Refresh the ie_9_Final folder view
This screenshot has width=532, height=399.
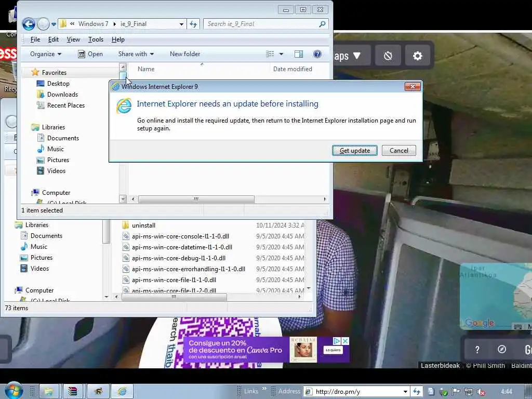click(x=193, y=24)
